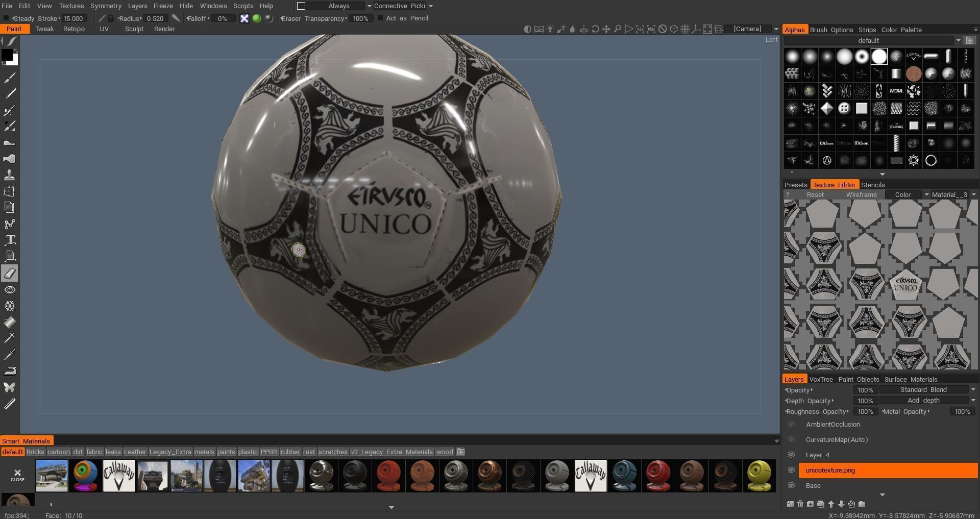
Task: Select the yellow sphere smart material thumbnail
Action: 759,476
